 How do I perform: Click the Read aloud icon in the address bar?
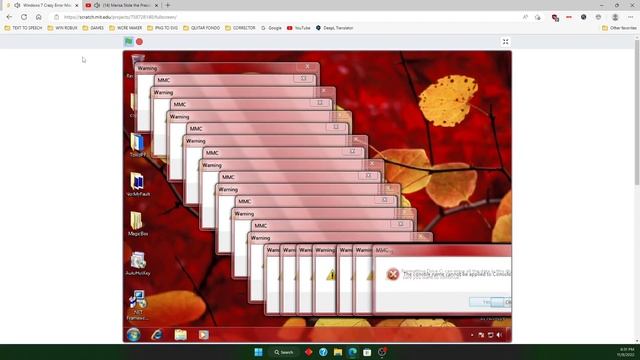525,17
